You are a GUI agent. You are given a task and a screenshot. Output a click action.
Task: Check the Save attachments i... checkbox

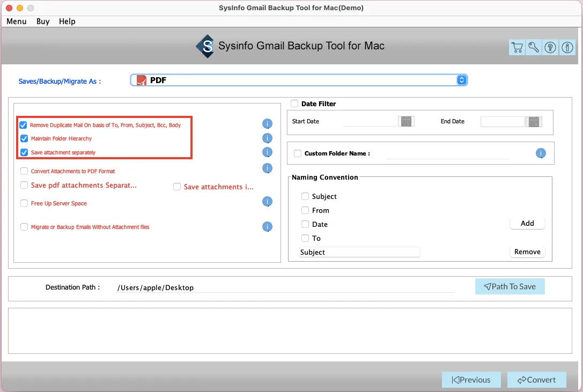(x=177, y=187)
